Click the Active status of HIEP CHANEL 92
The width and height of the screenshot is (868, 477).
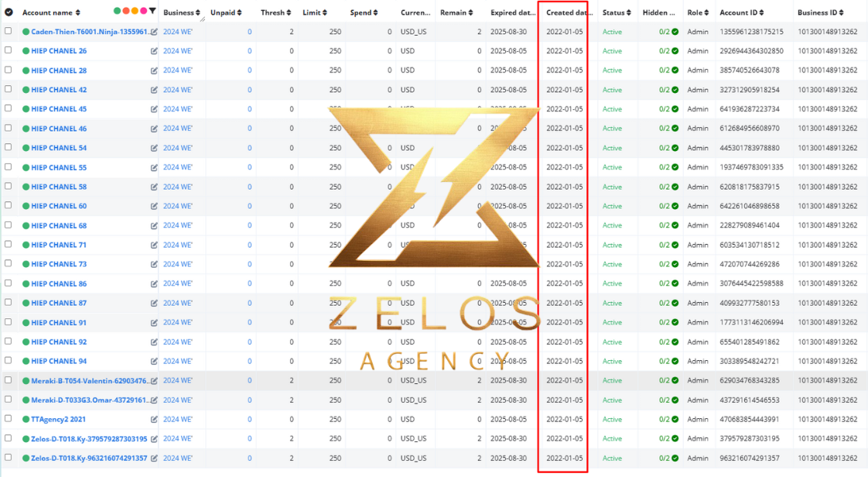coord(612,341)
